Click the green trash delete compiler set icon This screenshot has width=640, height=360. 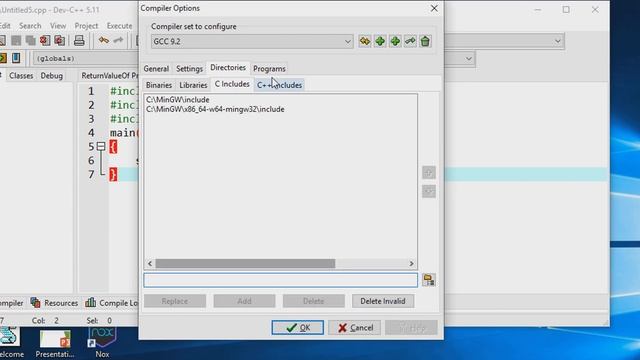[425, 41]
